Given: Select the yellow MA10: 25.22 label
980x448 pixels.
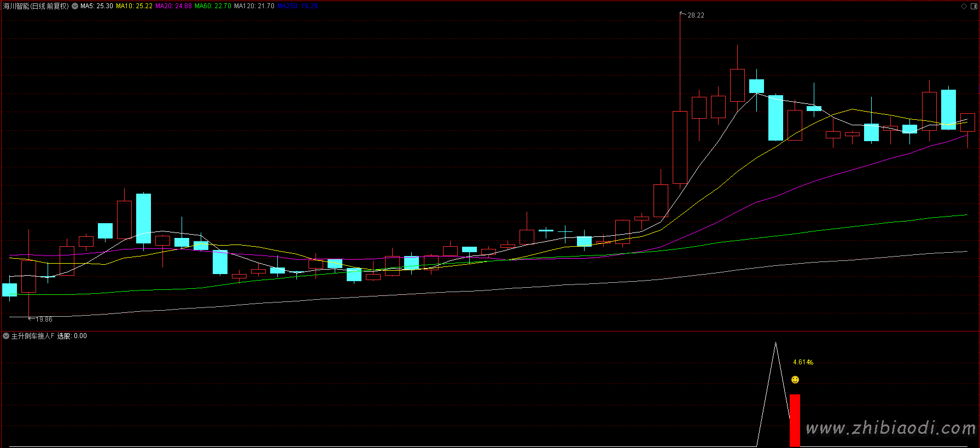Looking at the screenshot, I should pyautogui.click(x=134, y=6).
